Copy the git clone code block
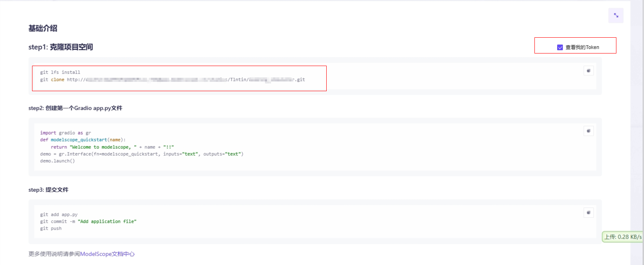The image size is (644, 265). [588, 71]
